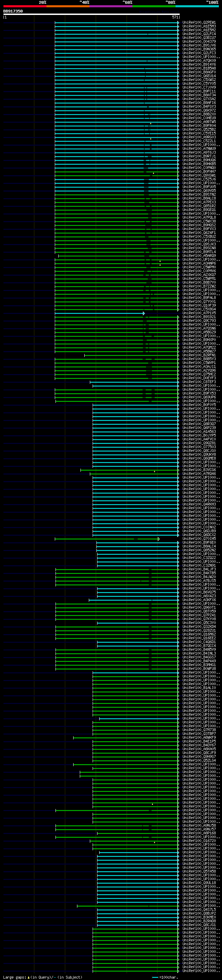Viewport: 222px width, 980px height.
Task: Select hit label UniRef100_C0HEU9
Action: 199,118
